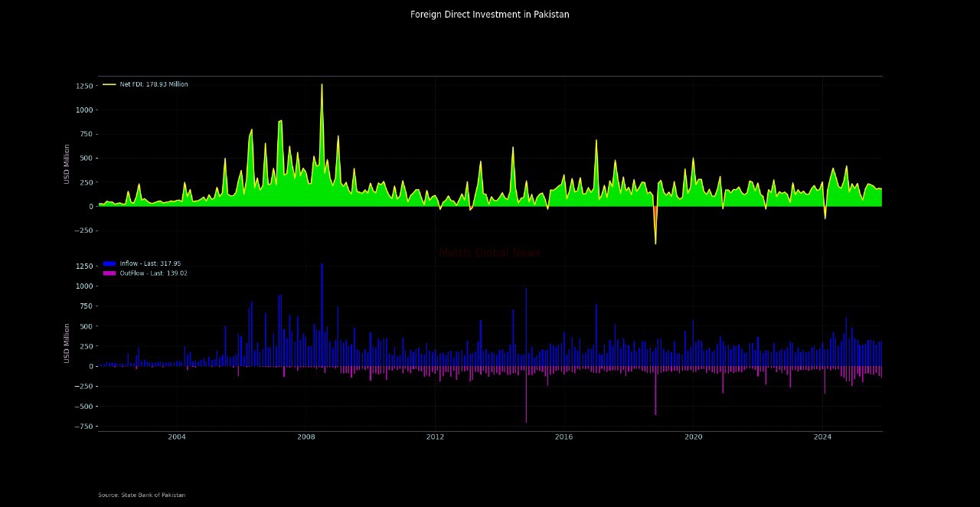Click the yellow Net FDI legend line
This screenshot has height=507, width=980.
click(x=109, y=84)
